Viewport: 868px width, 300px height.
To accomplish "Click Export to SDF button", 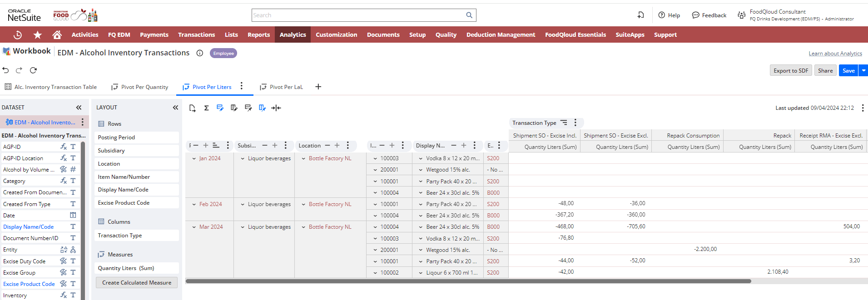I will point(791,70).
